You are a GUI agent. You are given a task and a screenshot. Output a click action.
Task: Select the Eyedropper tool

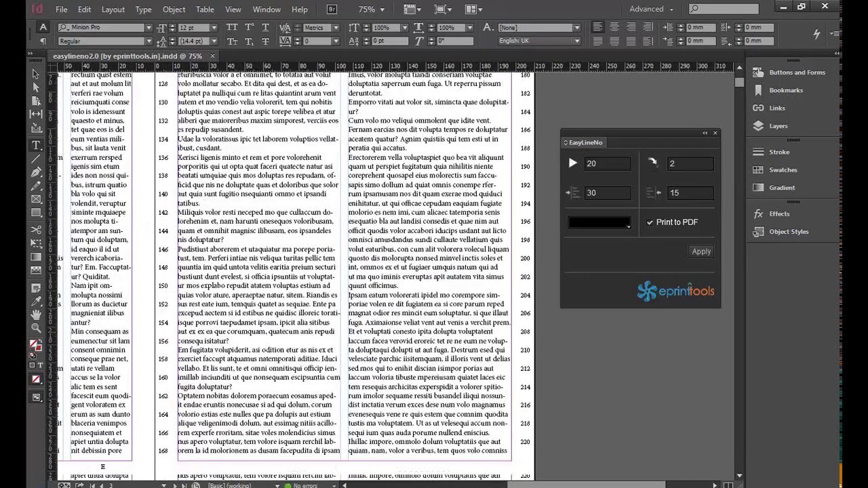[x=36, y=302]
